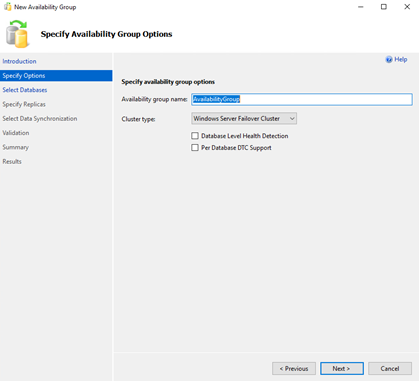The image size is (419, 381).
Task: Click the Availability group name text field
Action: [302, 99]
